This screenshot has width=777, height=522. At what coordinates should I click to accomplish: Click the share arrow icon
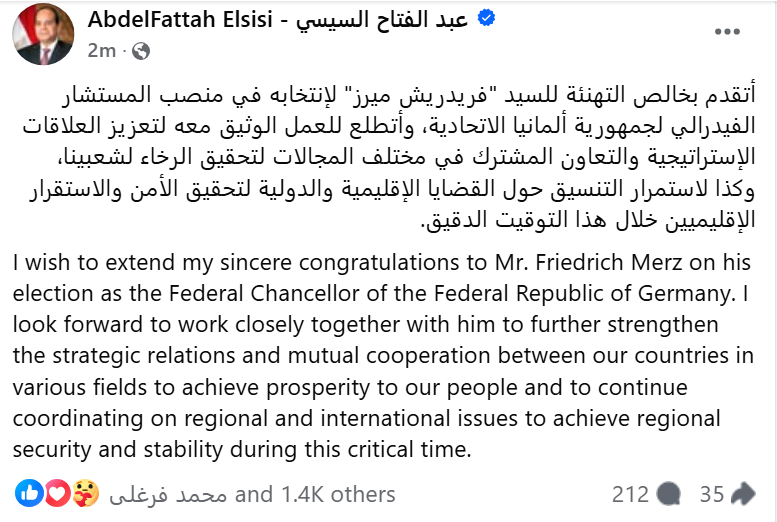742,494
